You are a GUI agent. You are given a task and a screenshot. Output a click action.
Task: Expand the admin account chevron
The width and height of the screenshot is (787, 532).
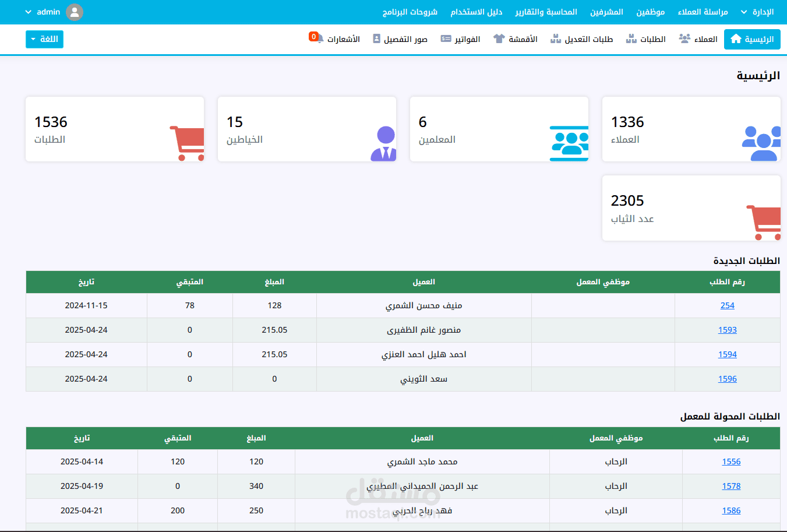28,12
